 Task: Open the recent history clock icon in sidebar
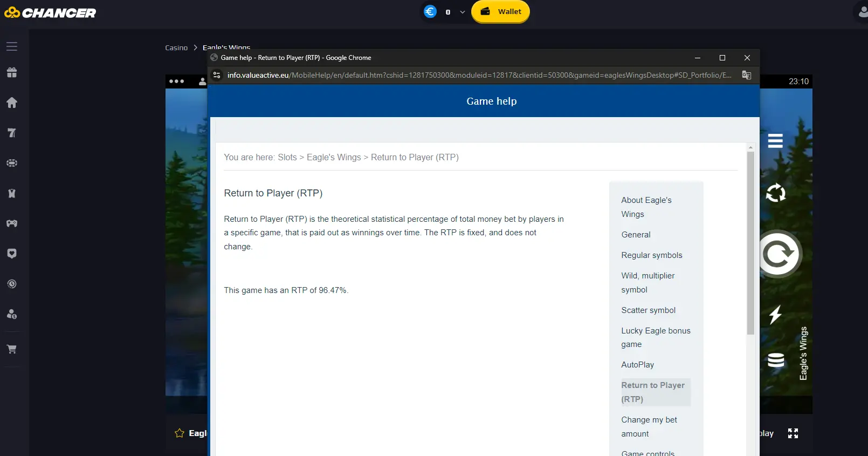pyautogui.click(x=12, y=284)
